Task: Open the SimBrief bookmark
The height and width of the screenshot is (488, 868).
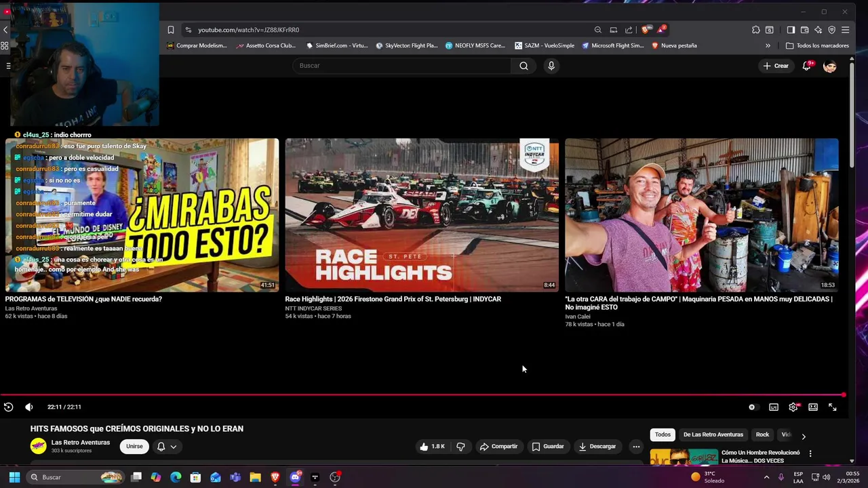Action: (337, 45)
